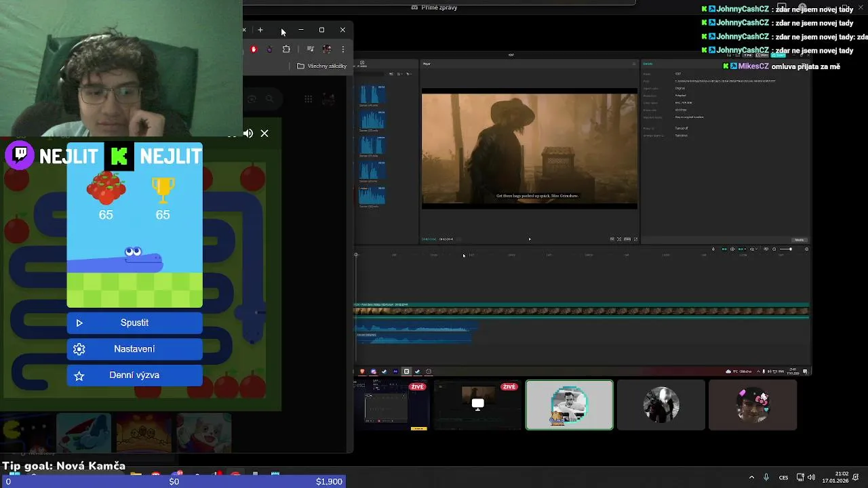Click the After Effects icon in shared taskbar
868x488 pixels.
pyautogui.click(x=395, y=371)
